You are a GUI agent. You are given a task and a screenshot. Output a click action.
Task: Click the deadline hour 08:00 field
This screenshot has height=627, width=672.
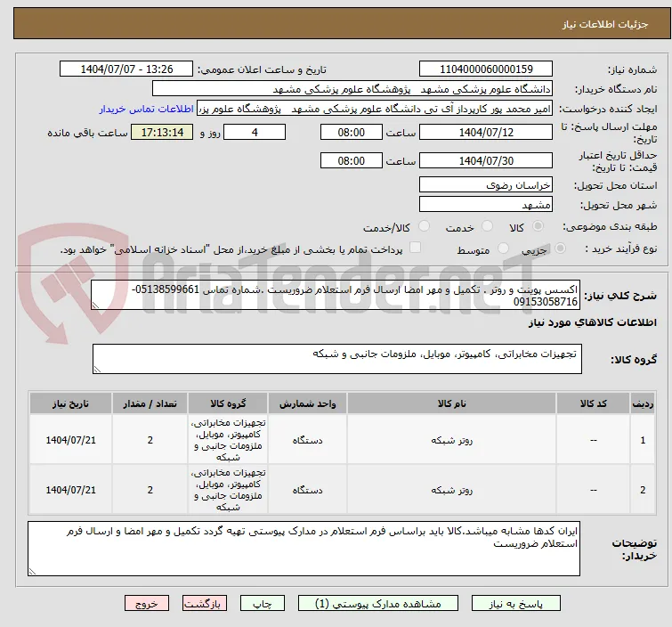pyautogui.click(x=351, y=132)
